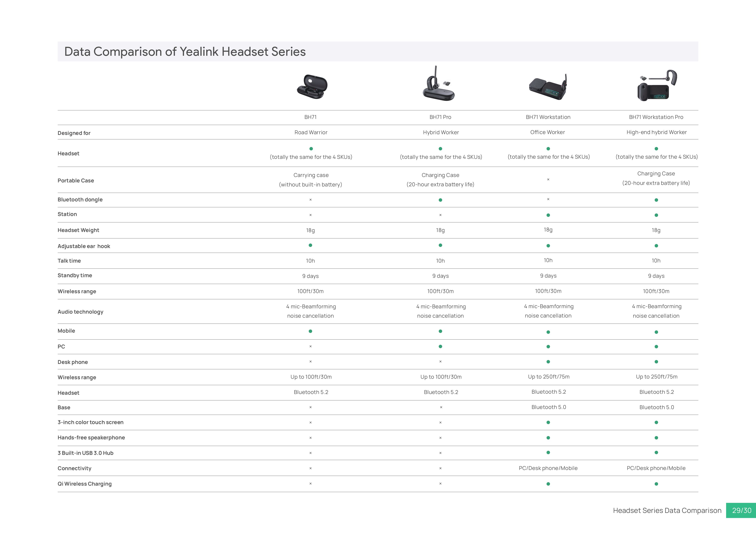Click the Station row label
756x534 pixels.
coord(67,214)
